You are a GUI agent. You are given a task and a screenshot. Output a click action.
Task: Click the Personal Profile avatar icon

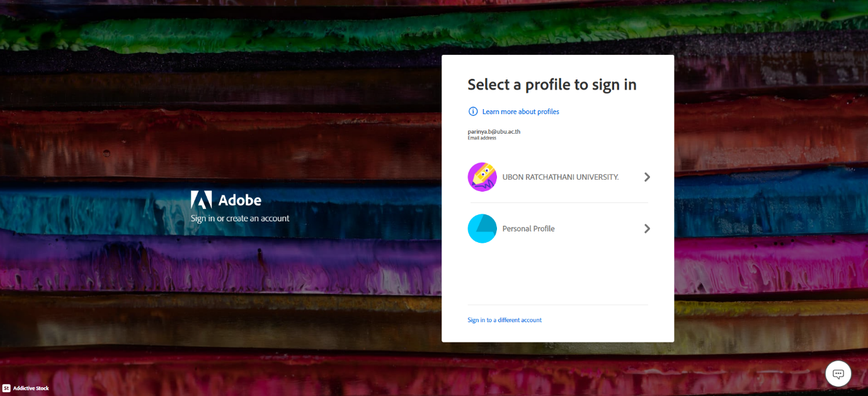tap(483, 229)
